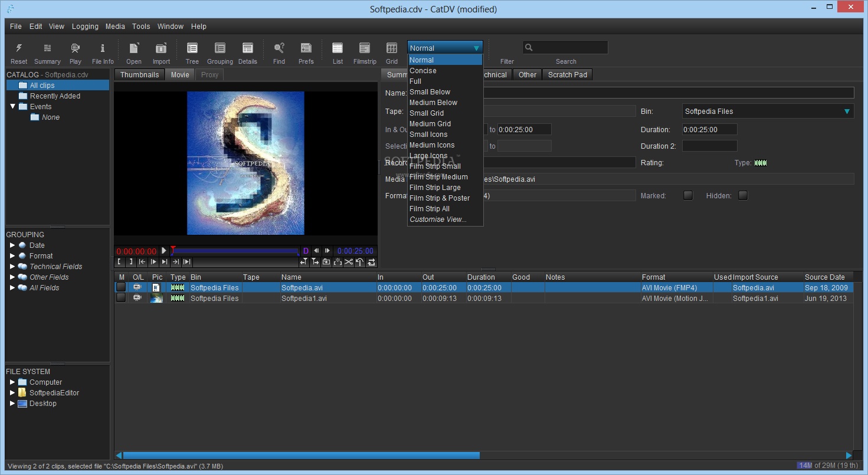Open Prefs from the toolbar
Image resolution: width=868 pixels, height=475 pixels.
(x=306, y=48)
